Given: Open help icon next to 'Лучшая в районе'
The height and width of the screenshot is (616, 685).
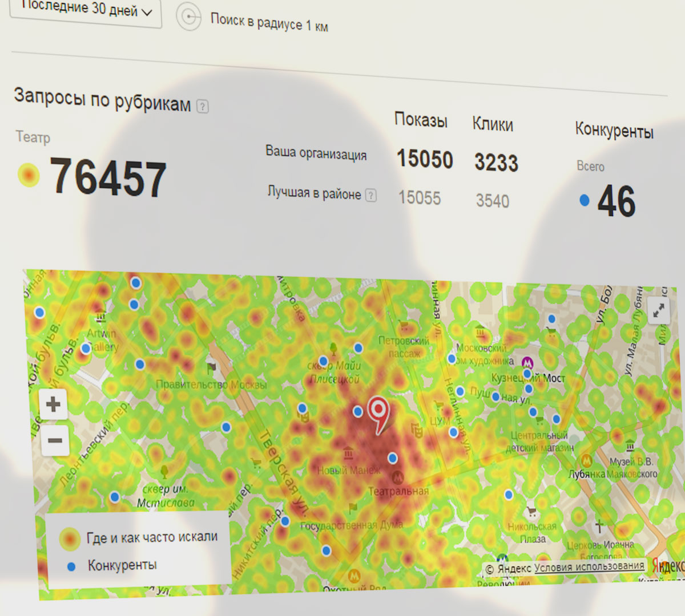Looking at the screenshot, I should coord(371,196).
